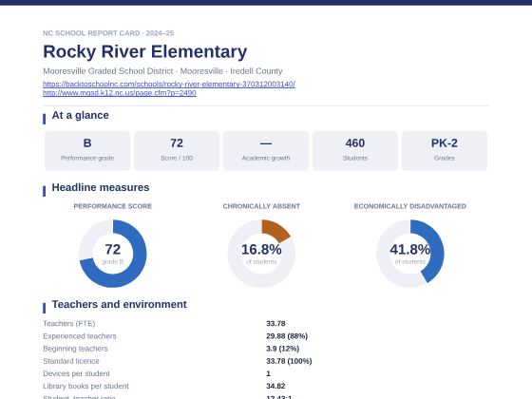
Task: Click the Performance Score donut chart
Action: (113, 254)
